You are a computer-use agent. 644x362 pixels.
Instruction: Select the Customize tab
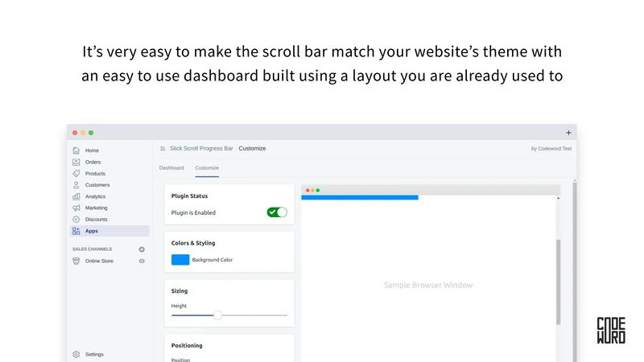click(207, 168)
